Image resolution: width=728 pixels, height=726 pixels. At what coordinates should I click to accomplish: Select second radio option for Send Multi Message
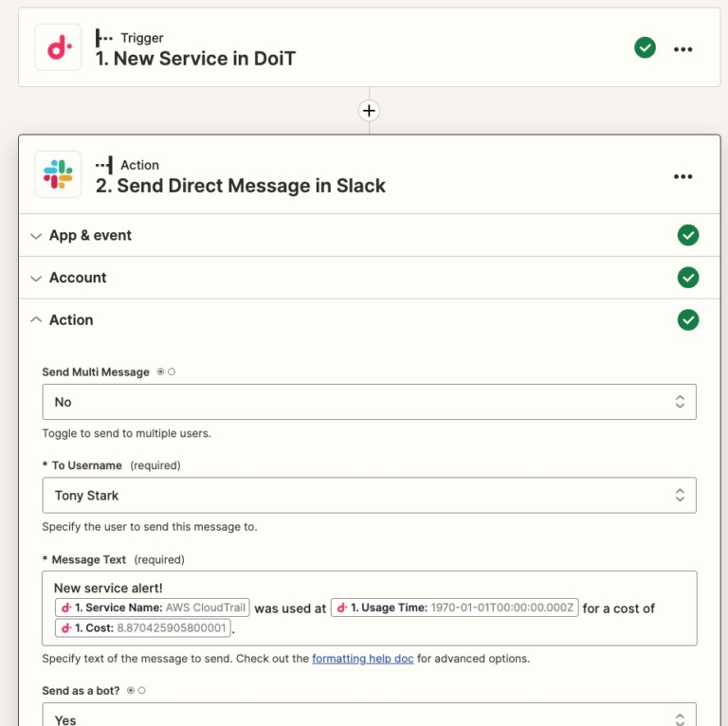click(x=172, y=372)
